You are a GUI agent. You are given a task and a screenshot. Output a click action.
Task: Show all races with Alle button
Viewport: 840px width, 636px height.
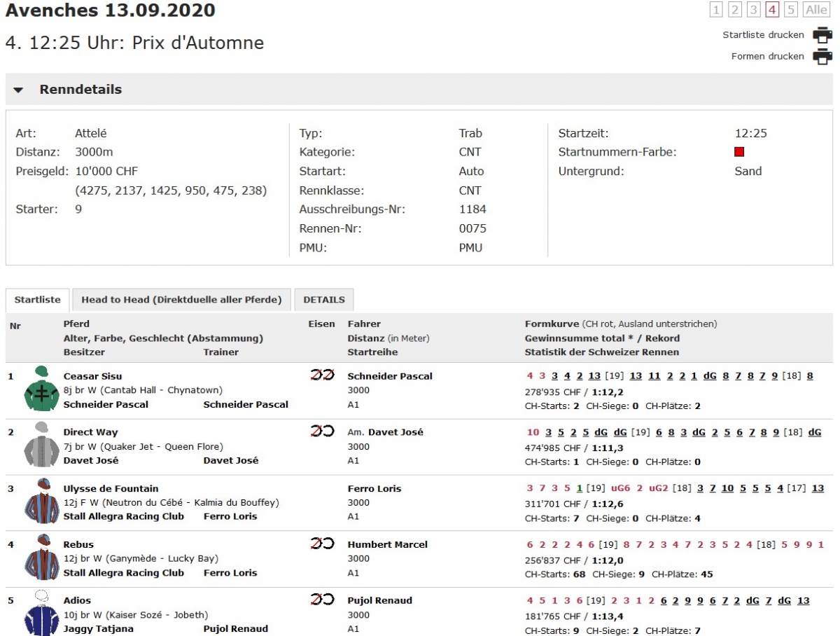click(815, 10)
